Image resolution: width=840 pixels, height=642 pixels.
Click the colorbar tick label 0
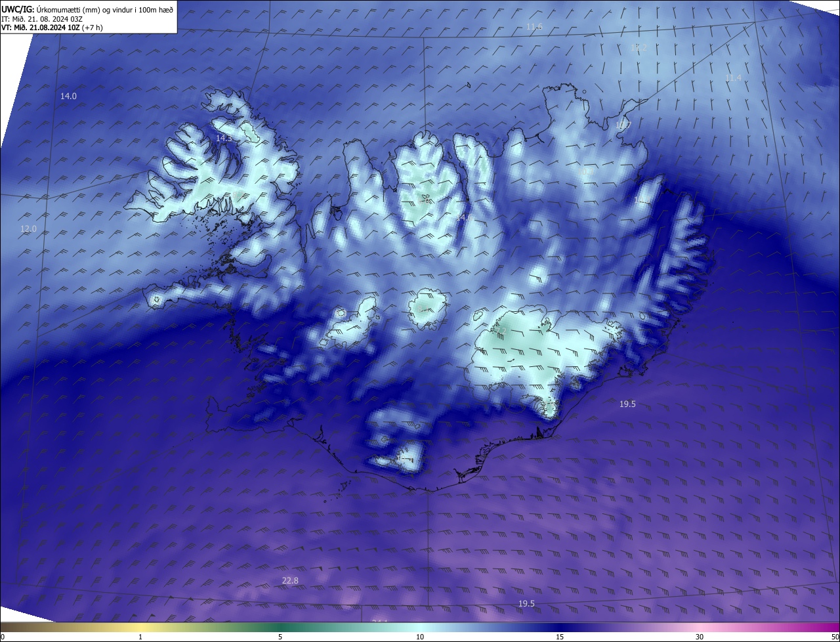coord(3,637)
